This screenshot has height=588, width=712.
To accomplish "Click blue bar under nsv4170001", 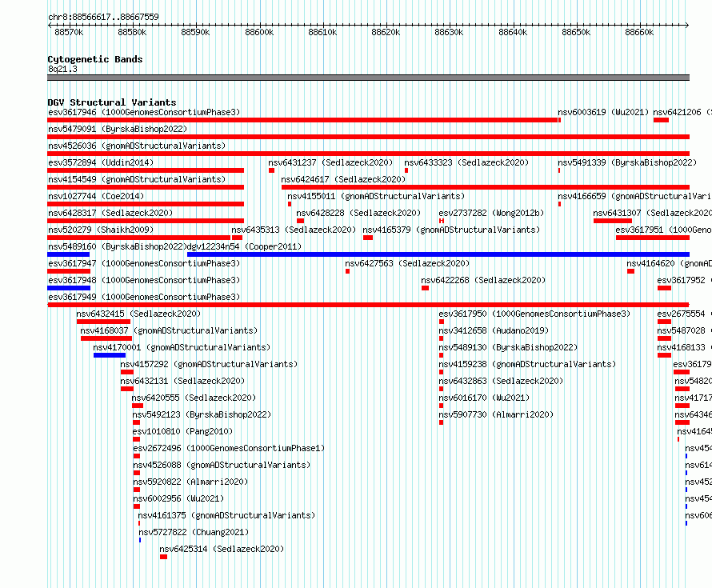I will [110, 355].
